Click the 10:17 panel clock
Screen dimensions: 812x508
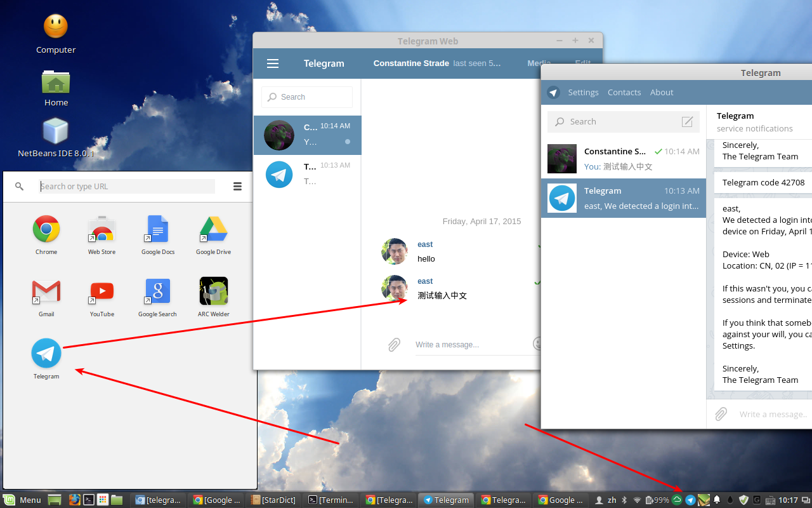(x=789, y=500)
